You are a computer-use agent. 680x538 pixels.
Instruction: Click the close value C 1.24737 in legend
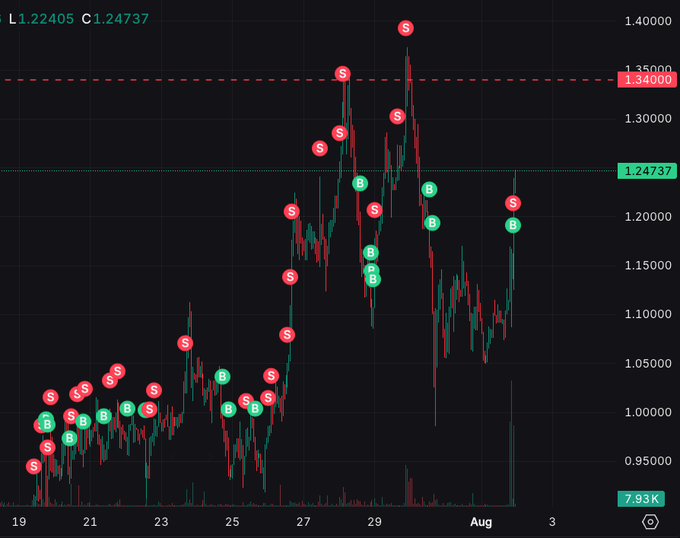(115, 19)
